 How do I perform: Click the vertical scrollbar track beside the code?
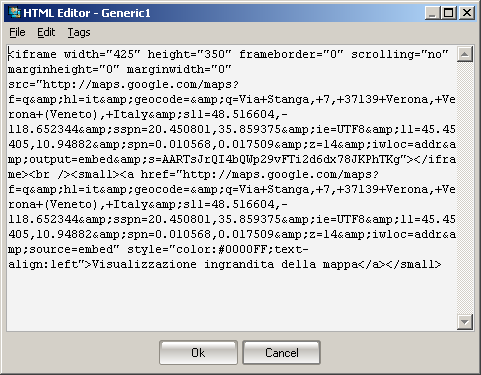pyautogui.click(x=465, y=188)
